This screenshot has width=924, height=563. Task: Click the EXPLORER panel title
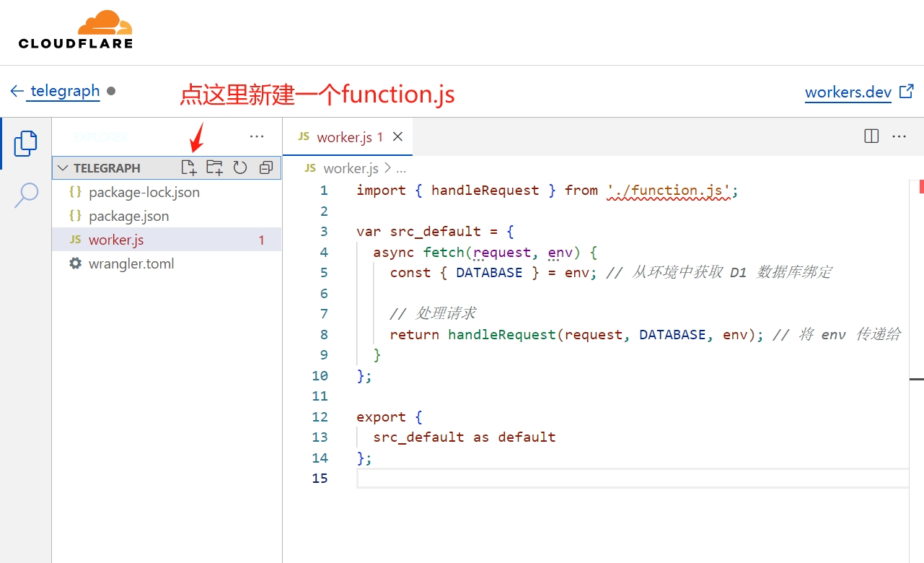(100, 136)
